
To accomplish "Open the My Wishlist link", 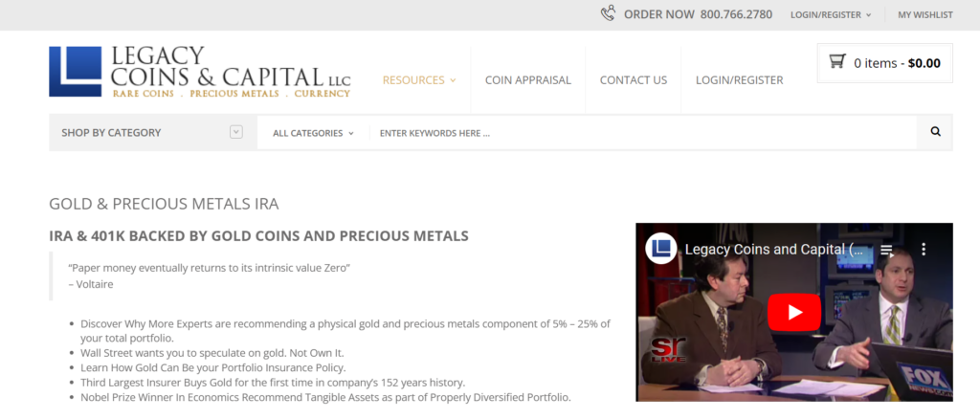I will (924, 15).
